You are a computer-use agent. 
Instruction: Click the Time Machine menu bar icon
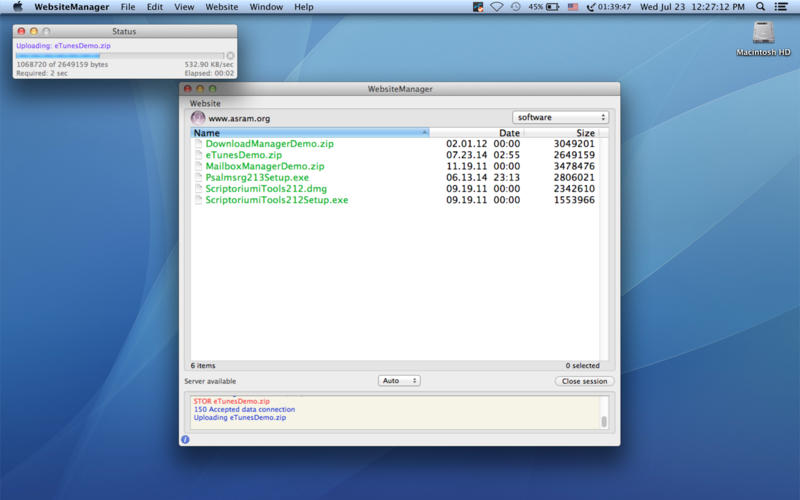click(515, 7)
